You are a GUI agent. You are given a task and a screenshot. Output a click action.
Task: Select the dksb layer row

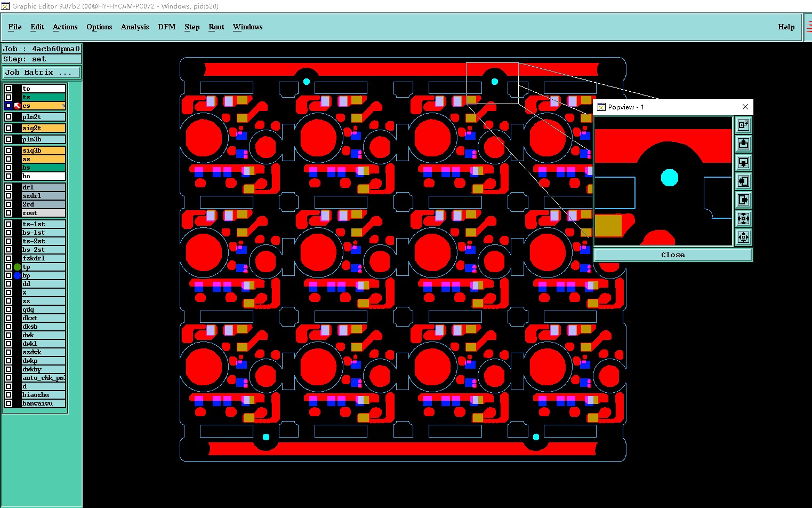pyautogui.click(x=43, y=327)
